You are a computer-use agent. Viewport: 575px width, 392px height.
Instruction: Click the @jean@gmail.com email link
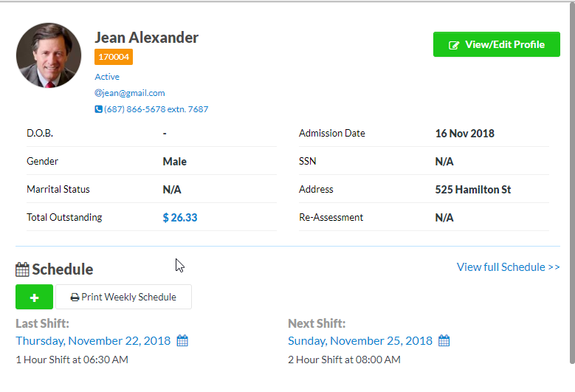point(130,93)
